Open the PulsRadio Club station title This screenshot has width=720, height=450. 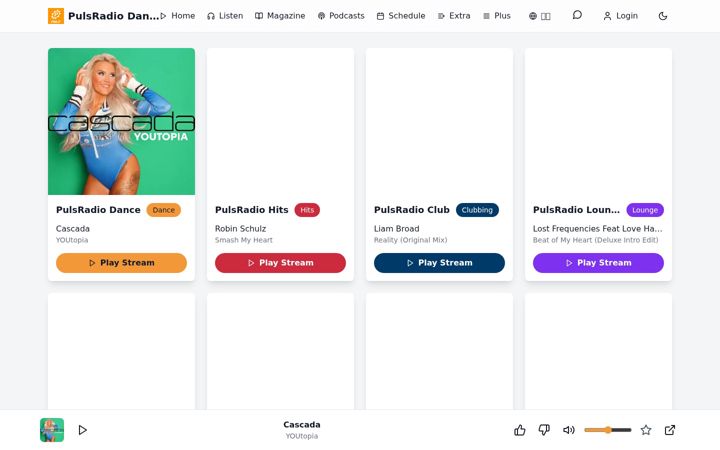tap(412, 210)
